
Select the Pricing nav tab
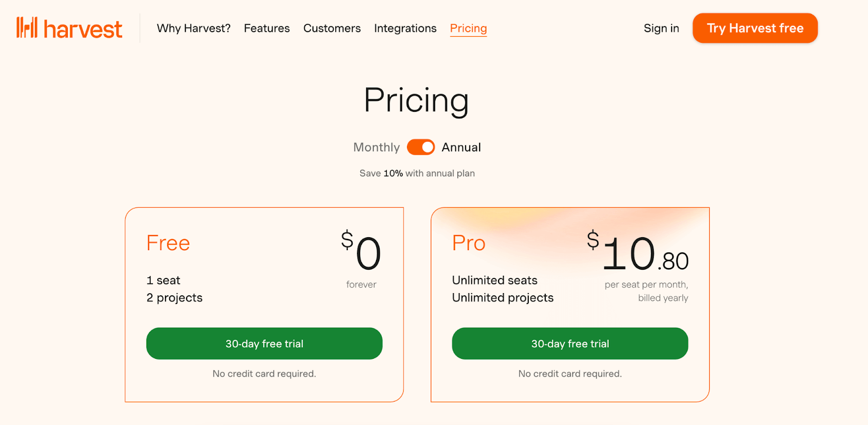468,28
